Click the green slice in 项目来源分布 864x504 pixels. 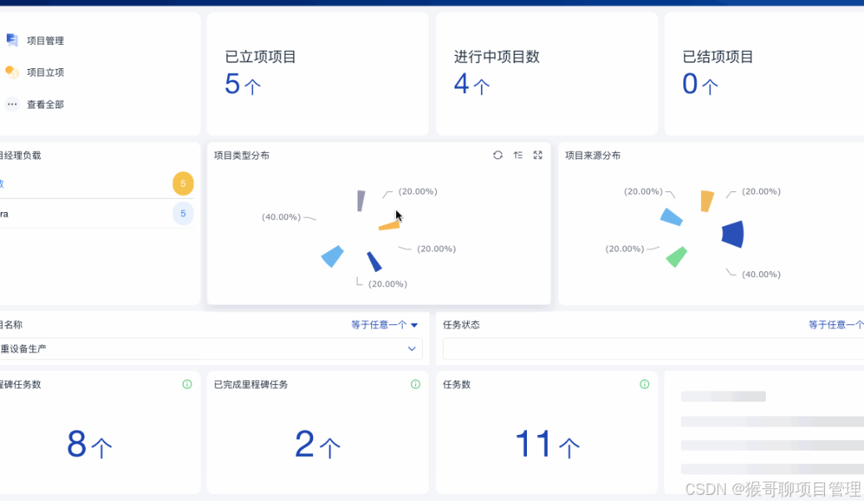click(x=676, y=257)
